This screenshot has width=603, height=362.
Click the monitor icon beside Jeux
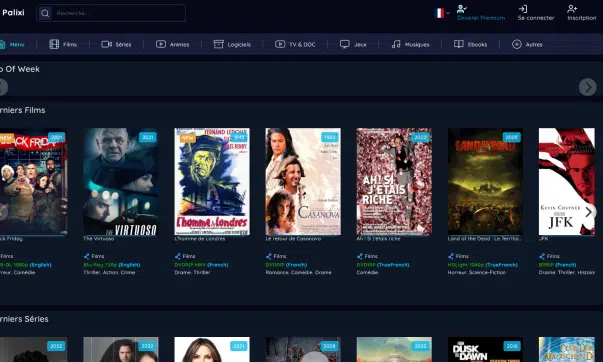[345, 44]
